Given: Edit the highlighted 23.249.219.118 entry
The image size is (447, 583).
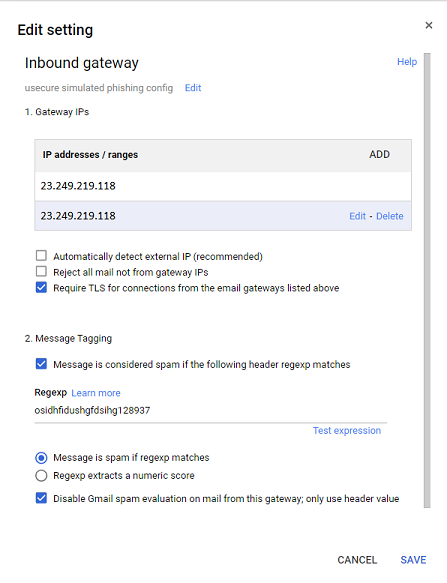Looking at the screenshot, I should click(x=357, y=216).
